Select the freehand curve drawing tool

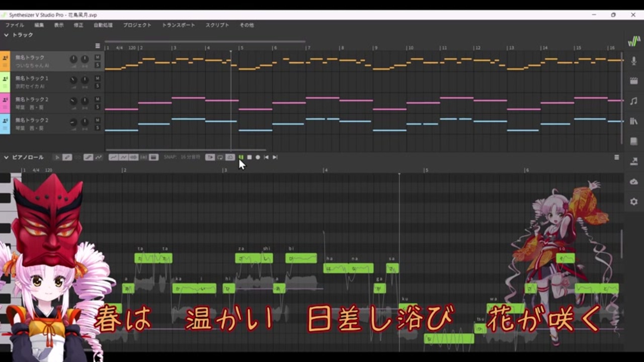click(99, 158)
